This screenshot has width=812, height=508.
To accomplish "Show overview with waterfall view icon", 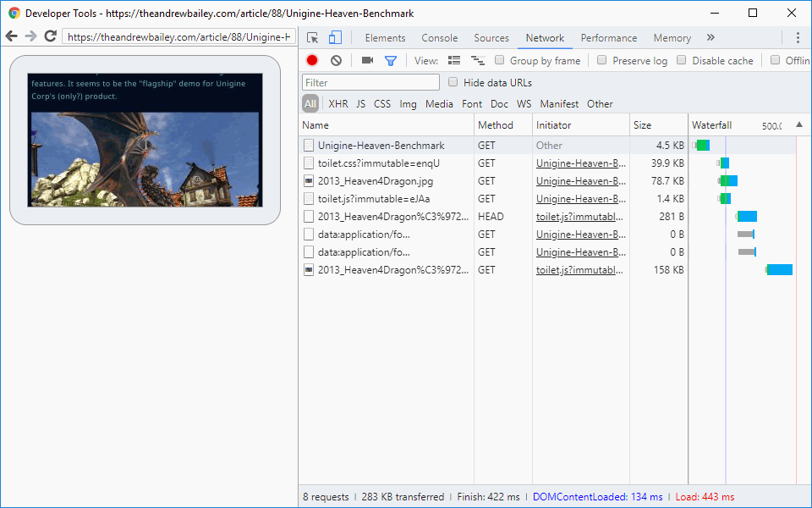I will click(x=477, y=61).
